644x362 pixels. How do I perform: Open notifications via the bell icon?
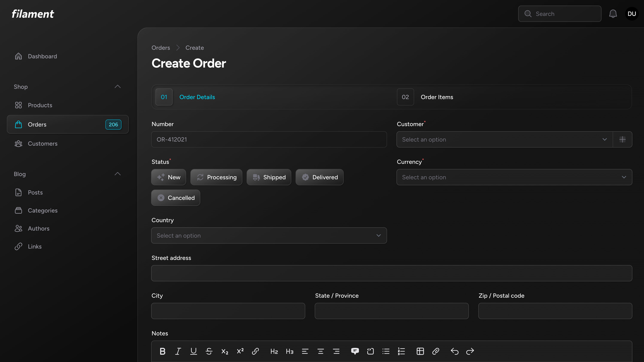pyautogui.click(x=613, y=14)
